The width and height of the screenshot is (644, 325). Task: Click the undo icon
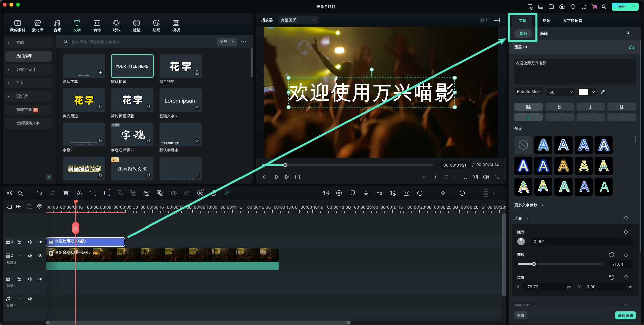click(39, 193)
